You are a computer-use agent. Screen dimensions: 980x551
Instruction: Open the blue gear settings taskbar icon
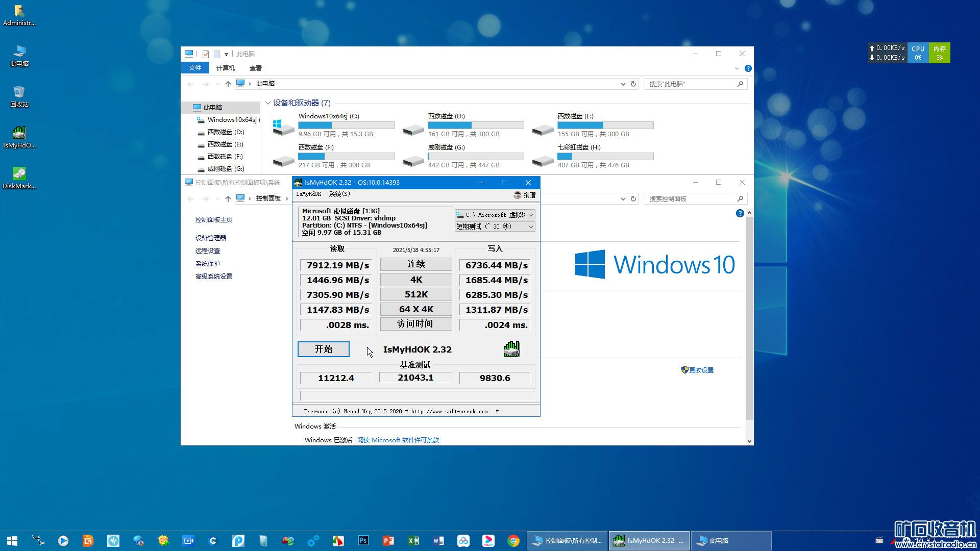pyautogui.click(x=313, y=540)
